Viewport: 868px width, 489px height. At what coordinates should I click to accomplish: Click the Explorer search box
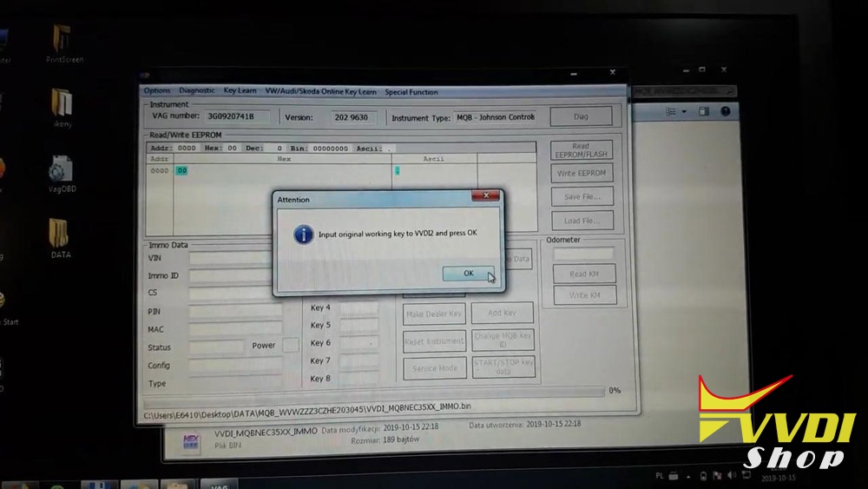684,91
